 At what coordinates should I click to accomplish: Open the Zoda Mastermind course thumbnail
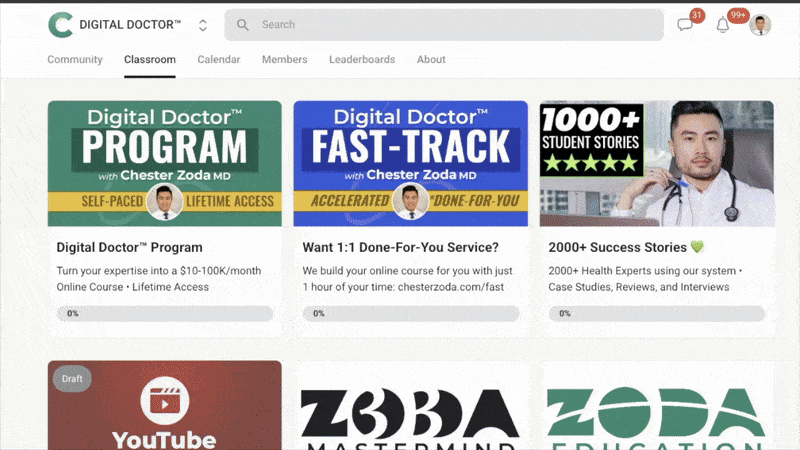point(411,405)
